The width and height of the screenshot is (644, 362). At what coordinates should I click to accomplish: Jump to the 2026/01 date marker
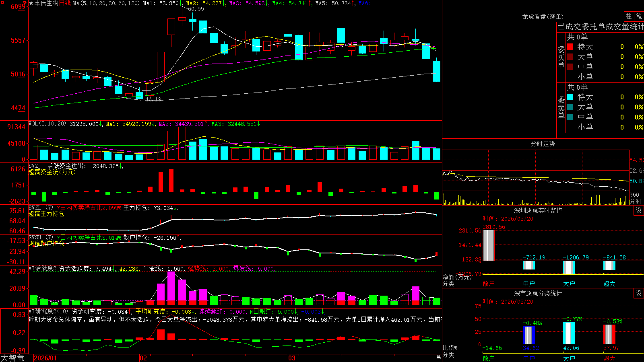tap(45, 358)
